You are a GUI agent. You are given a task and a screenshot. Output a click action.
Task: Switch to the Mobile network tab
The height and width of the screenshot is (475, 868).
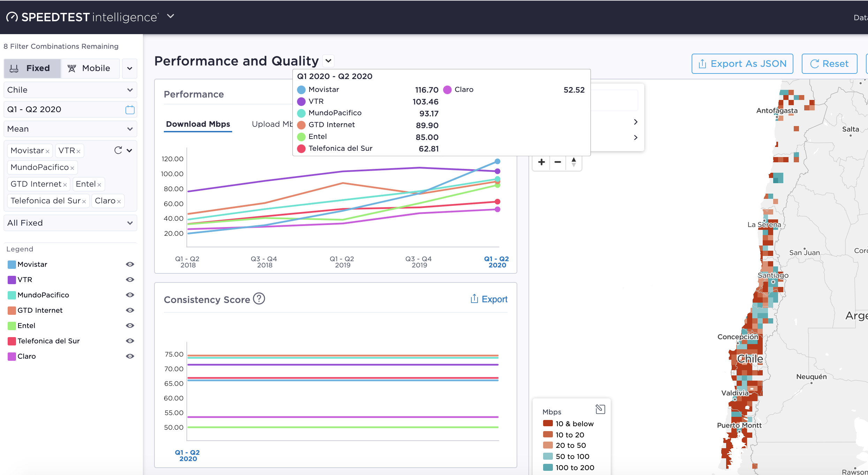pyautogui.click(x=90, y=68)
